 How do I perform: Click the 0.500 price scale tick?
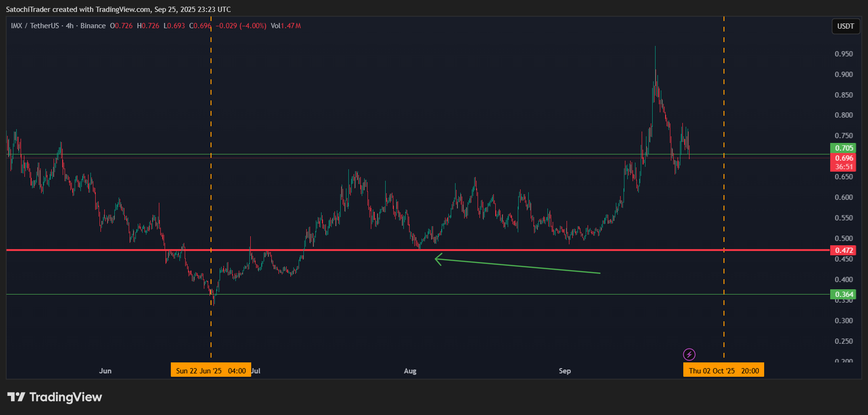pyautogui.click(x=844, y=239)
